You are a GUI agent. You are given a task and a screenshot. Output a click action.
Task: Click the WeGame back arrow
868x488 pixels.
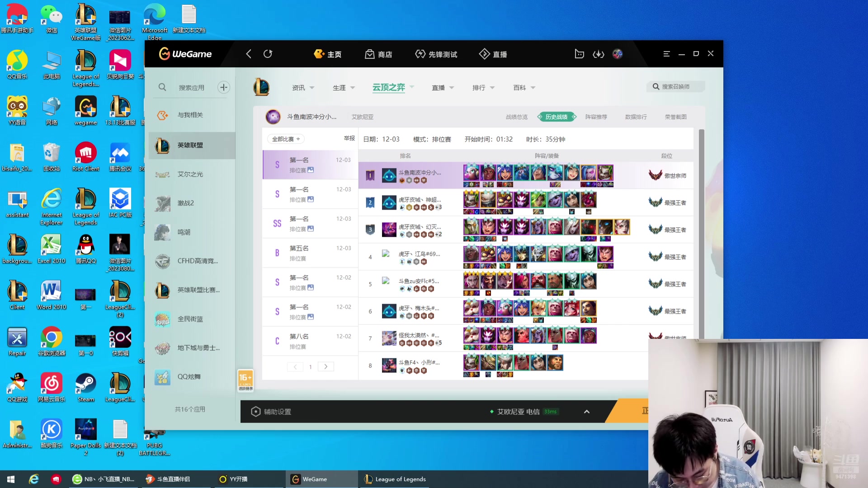pyautogui.click(x=248, y=54)
